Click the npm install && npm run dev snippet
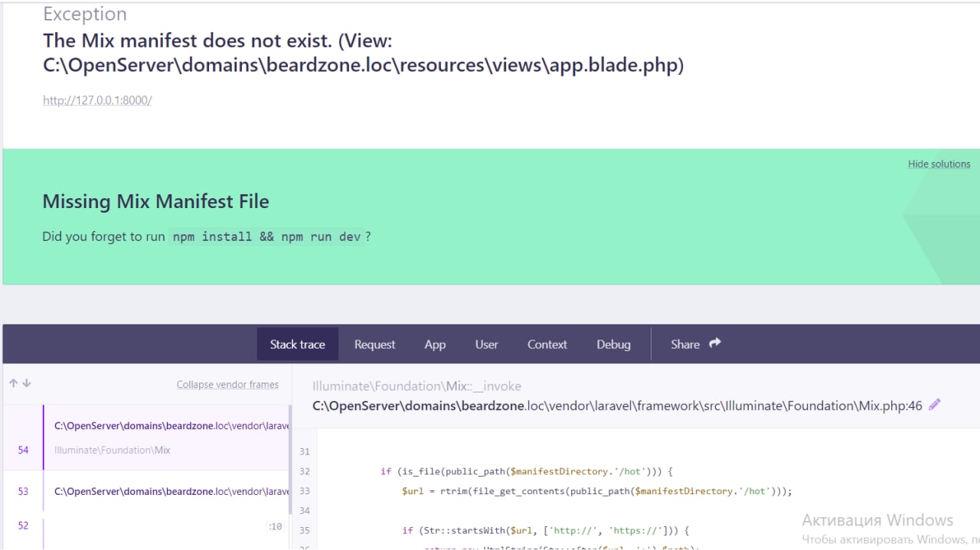 click(x=266, y=237)
